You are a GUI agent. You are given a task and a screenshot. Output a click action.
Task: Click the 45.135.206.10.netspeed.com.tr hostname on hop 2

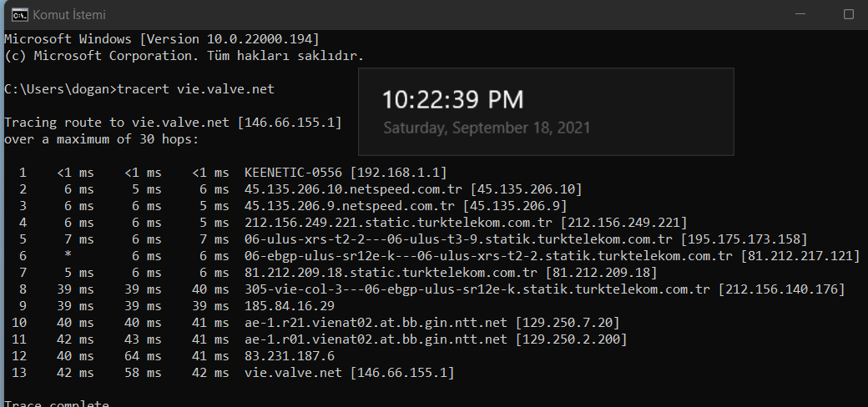click(353, 189)
